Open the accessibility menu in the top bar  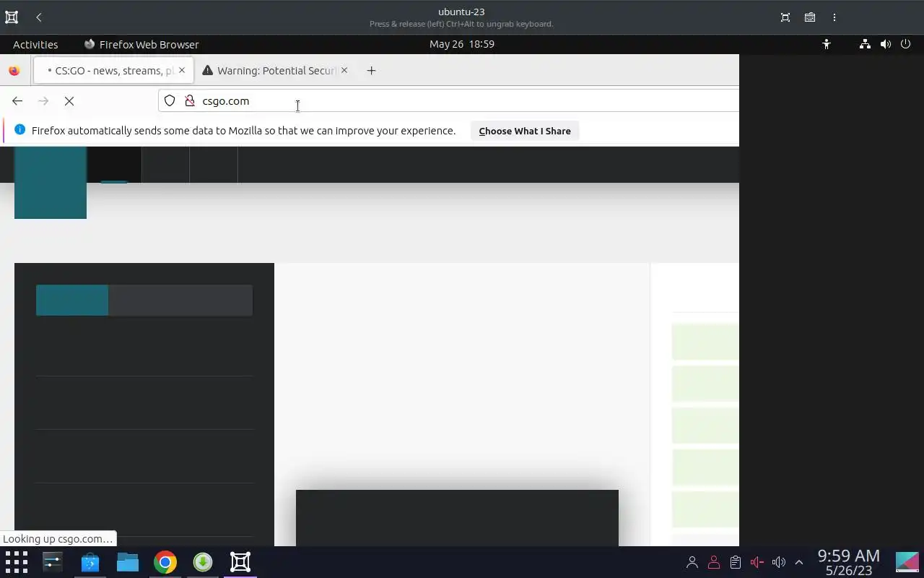click(x=827, y=44)
